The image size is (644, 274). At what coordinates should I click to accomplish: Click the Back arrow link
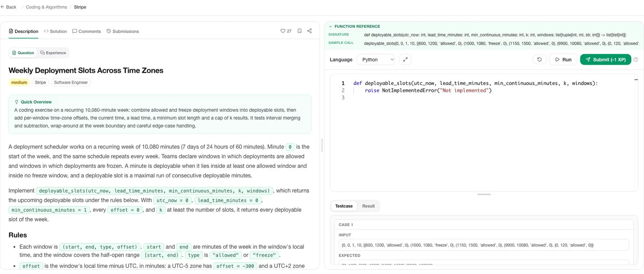(x=8, y=7)
